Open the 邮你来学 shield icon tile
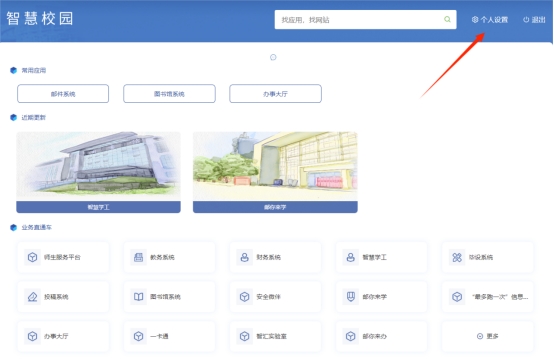Viewport: 554px width, 360px height. [x=381, y=297]
